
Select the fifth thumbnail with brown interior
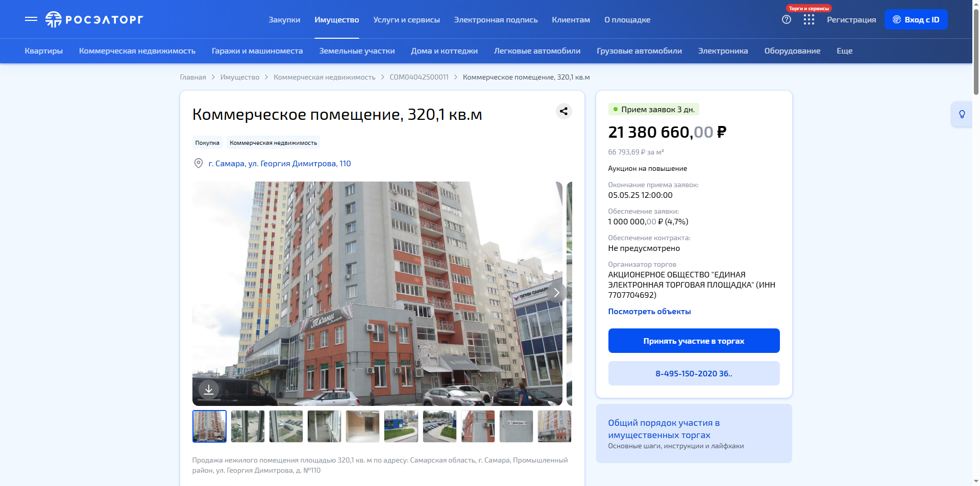(x=363, y=426)
